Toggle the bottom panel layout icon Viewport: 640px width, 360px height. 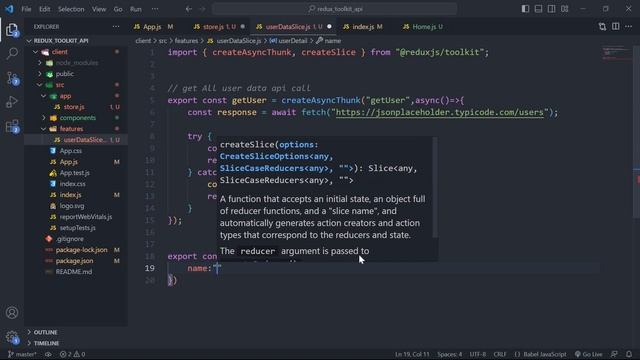pyautogui.click(x=538, y=9)
